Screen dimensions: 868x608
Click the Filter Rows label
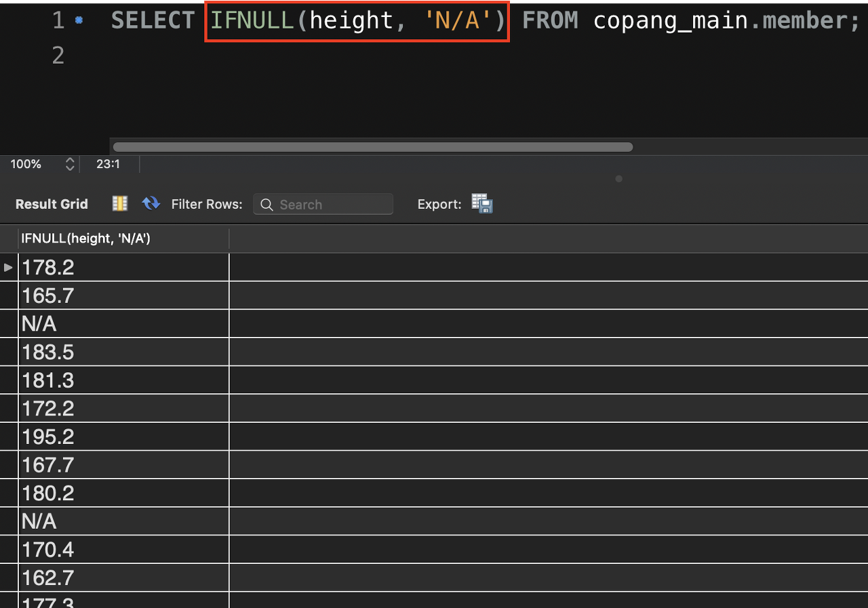click(207, 204)
